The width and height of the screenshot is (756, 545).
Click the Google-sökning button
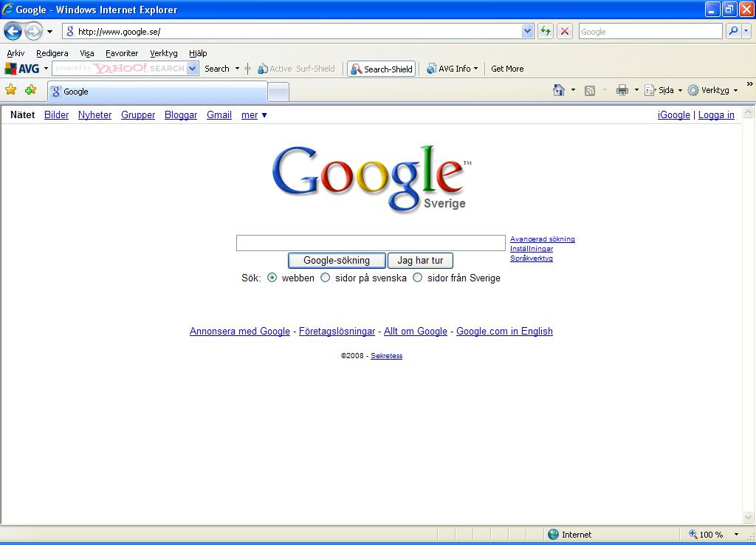[337, 261]
